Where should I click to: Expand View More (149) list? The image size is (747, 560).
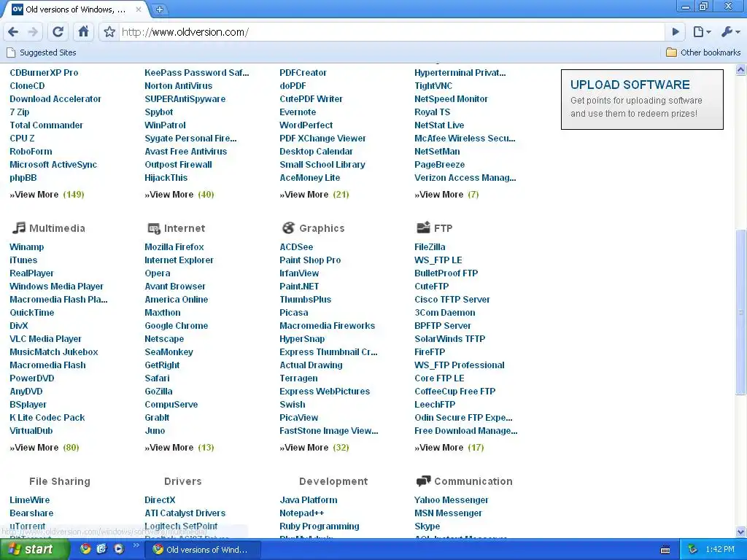47,194
